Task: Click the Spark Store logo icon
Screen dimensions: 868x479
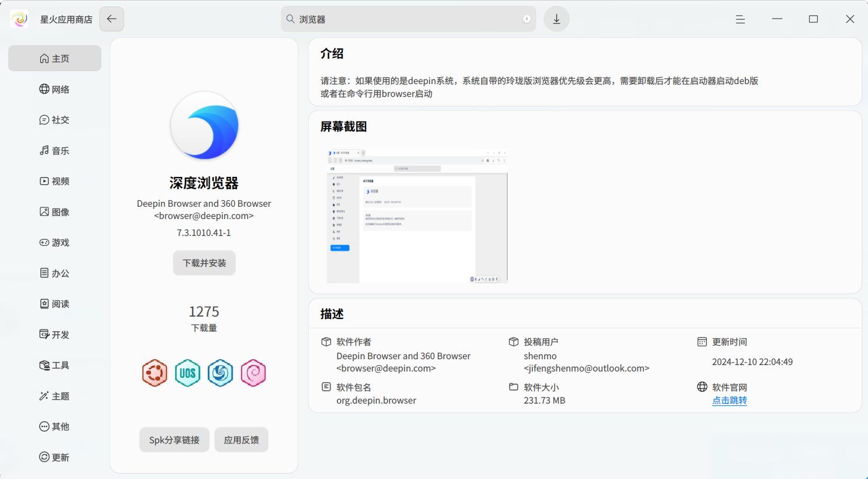Action: click(x=19, y=19)
